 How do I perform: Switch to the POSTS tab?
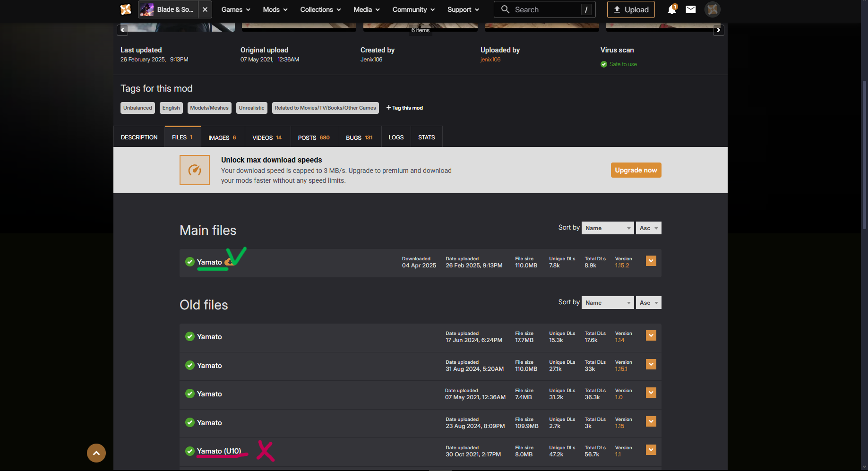coord(314,137)
